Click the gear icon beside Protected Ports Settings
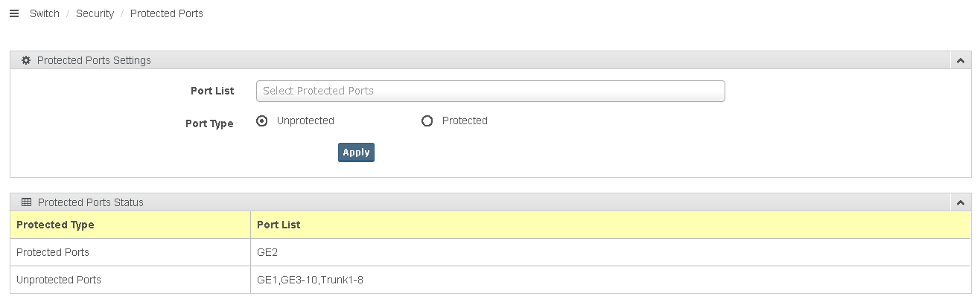This screenshot has width=980, height=302. (x=26, y=60)
